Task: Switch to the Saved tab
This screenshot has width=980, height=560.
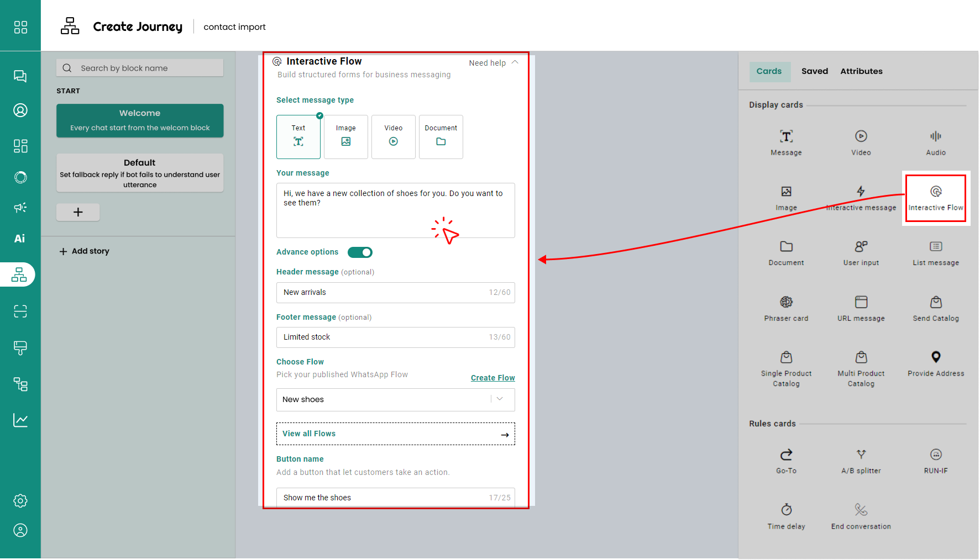Action: pyautogui.click(x=814, y=71)
